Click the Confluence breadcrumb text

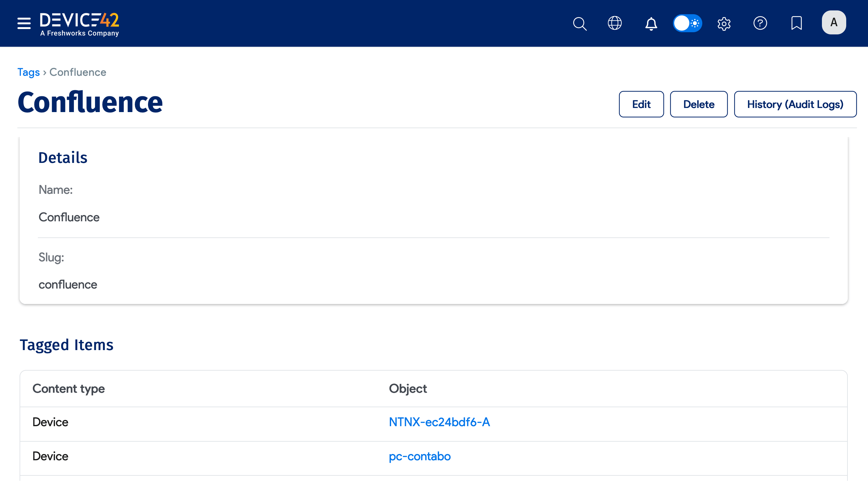click(x=78, y=72)
